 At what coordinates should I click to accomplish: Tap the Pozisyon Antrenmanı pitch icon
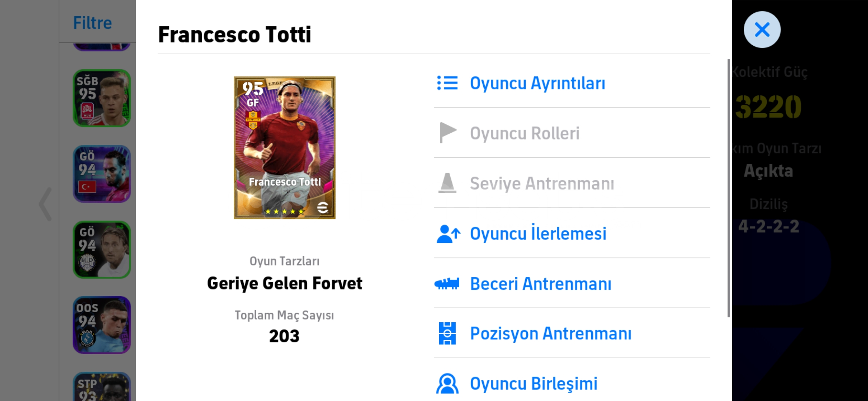coord(447,333)
